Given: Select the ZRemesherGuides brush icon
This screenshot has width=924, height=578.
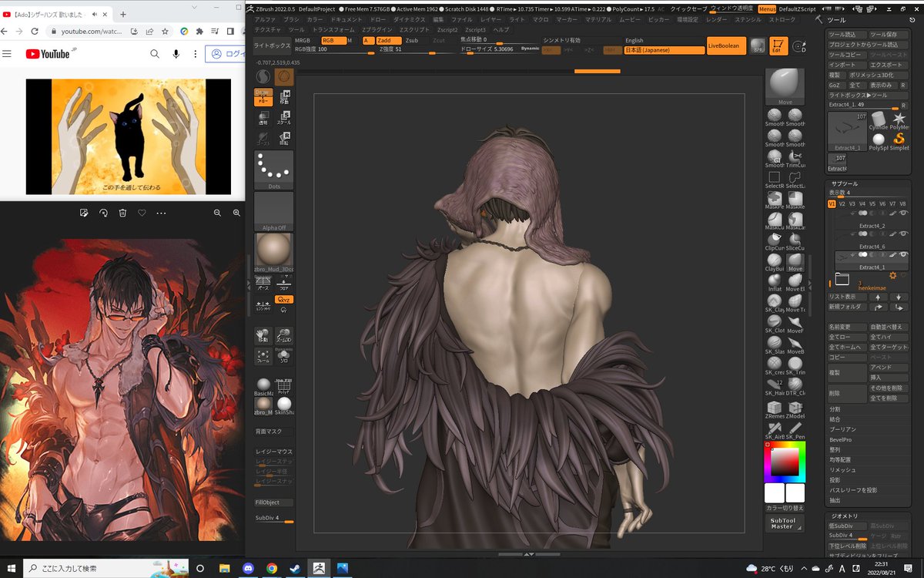Looking at the screenshot, I should click(x=774, y=408).
